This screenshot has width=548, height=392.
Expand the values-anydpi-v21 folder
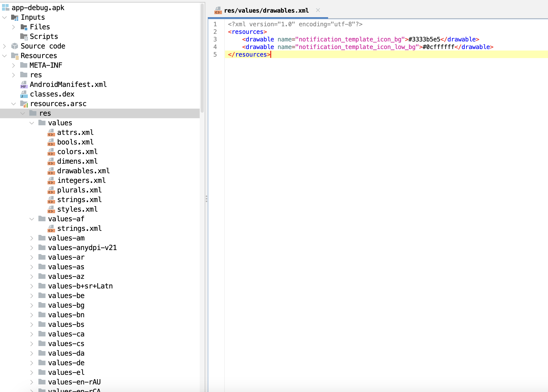point(32,248)
